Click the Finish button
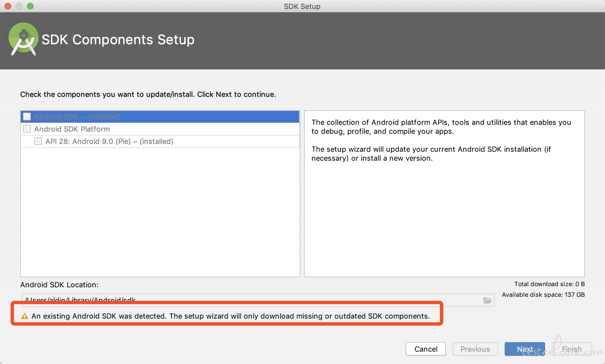This screenshot has height=364, width=605. tap(572, 349)
